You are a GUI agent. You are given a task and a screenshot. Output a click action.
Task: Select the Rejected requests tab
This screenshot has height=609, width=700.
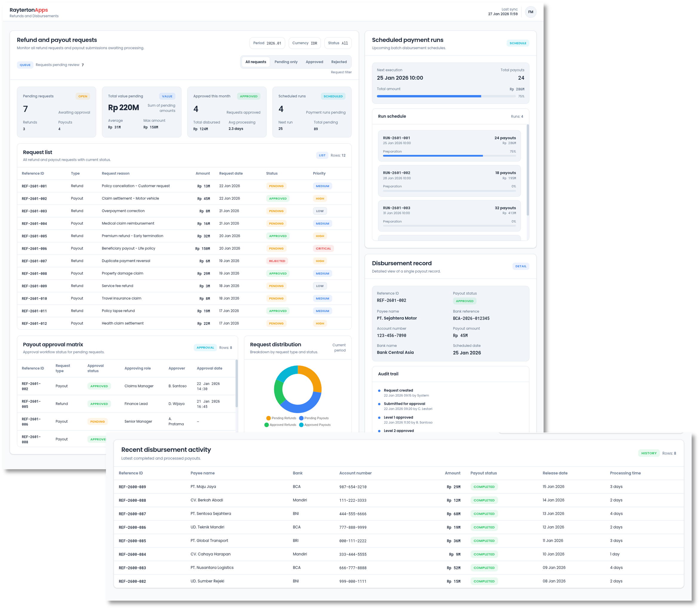[339, 62]
